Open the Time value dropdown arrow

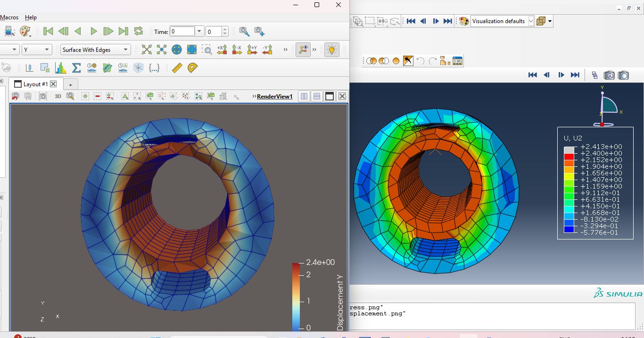point(199,32)
